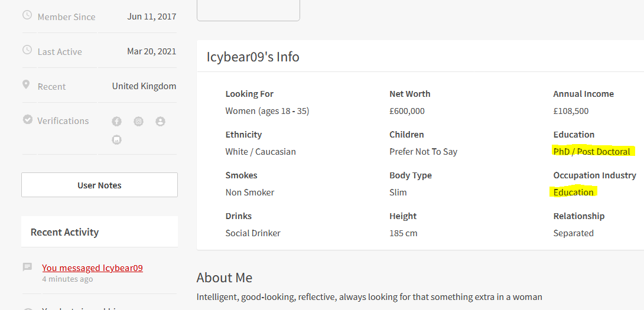
Task: Click the Facebook verification icon
Action: [116, 122]
